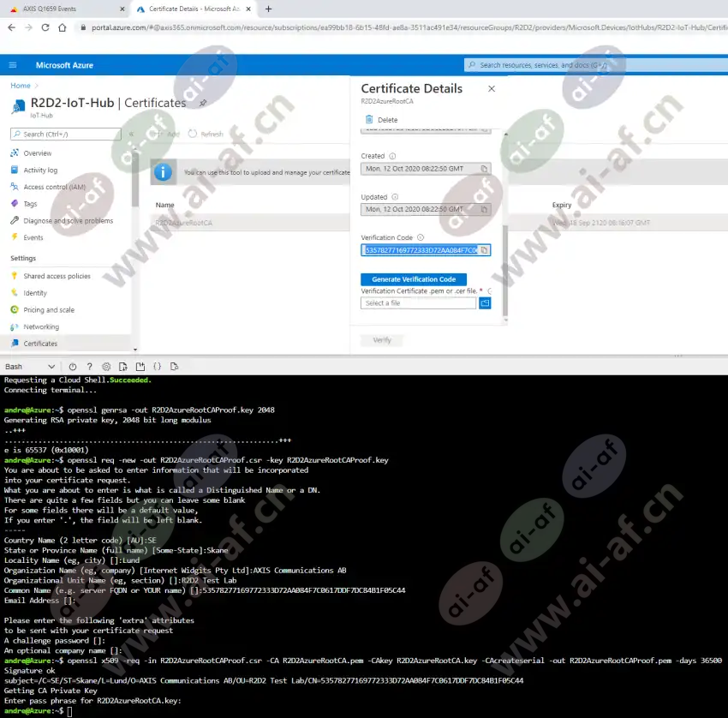
Task: Open the Tags menu item
Action: click(30, 204)
